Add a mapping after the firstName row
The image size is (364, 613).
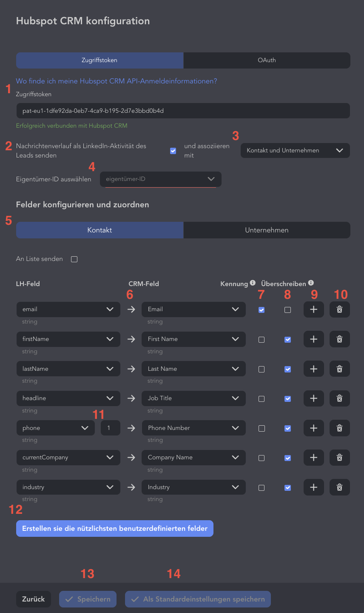314,339
